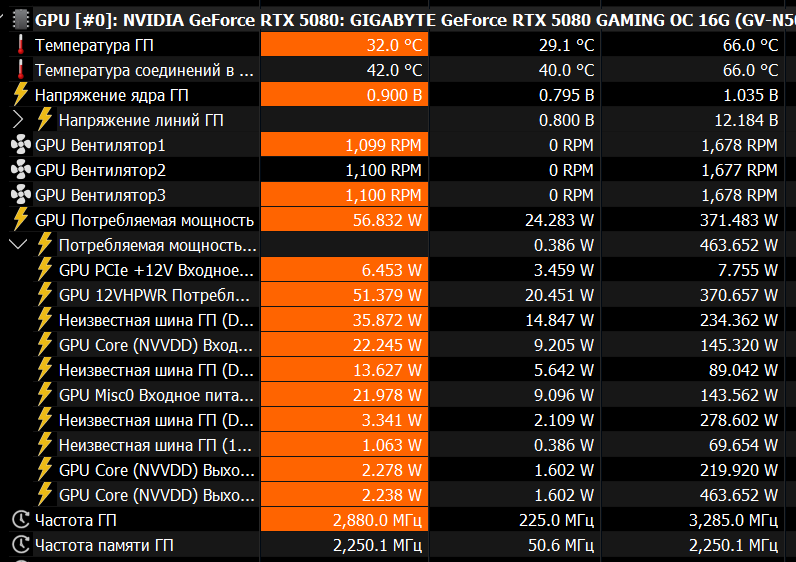Click the current value 6.453 W
The image size is (796, 562).
click(391, 270)
